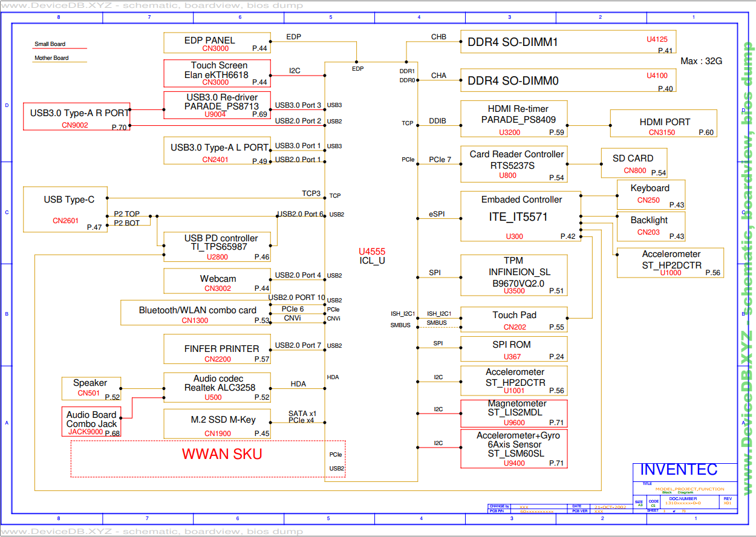Click the REV X01 field

pos(728,501)
